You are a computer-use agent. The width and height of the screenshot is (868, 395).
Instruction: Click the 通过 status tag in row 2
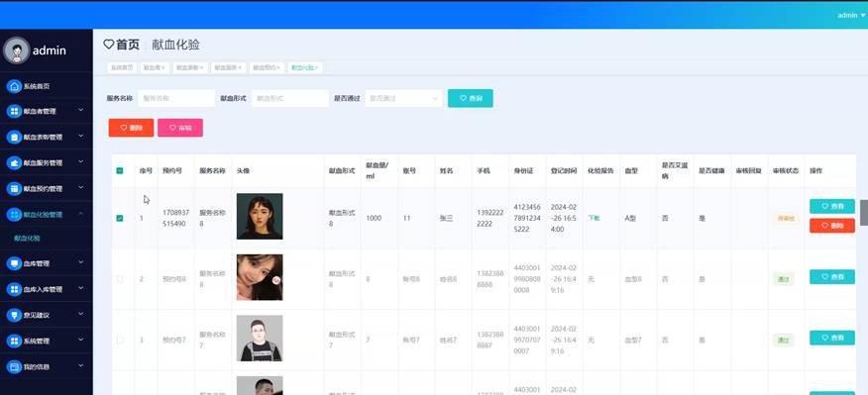click(784, 279)
